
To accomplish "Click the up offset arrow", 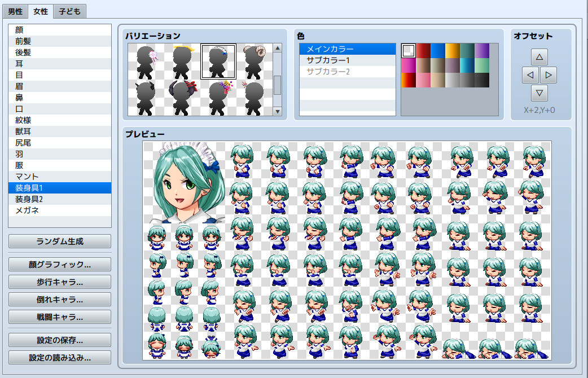I will (540, 56).
